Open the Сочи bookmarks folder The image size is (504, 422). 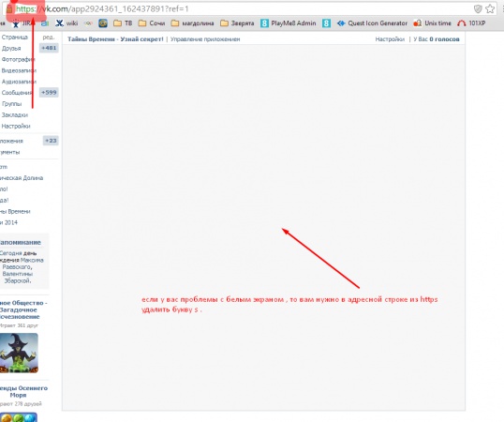pos(152,23)
